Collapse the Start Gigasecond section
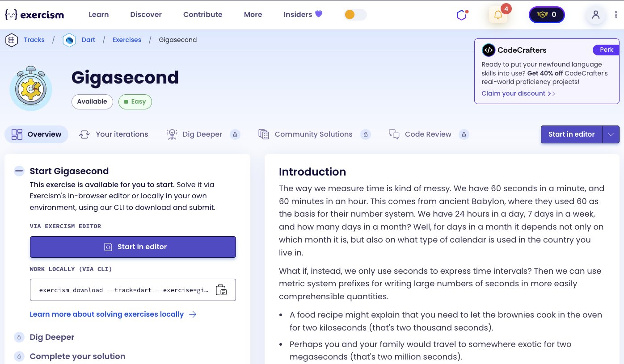The height and width of the screenshot is (364, 624). (19, 171)
